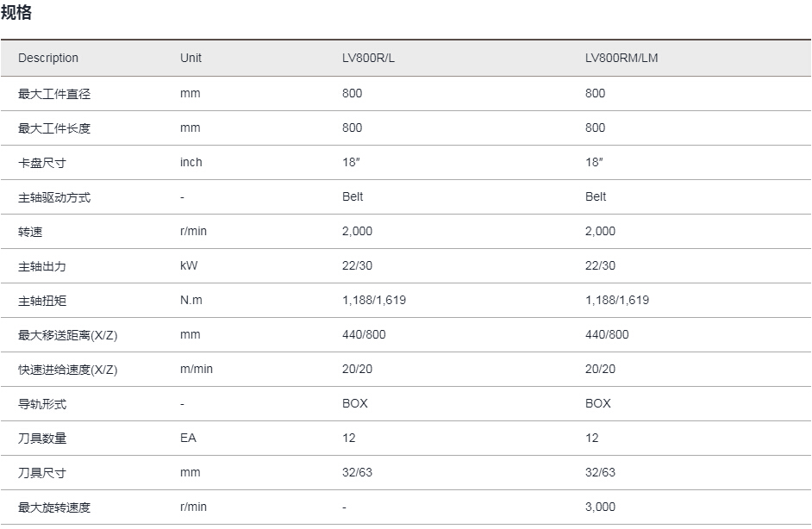Click the 刀具尺寸 row label
Screen dimensions: 812x529
tap(42, 473)
